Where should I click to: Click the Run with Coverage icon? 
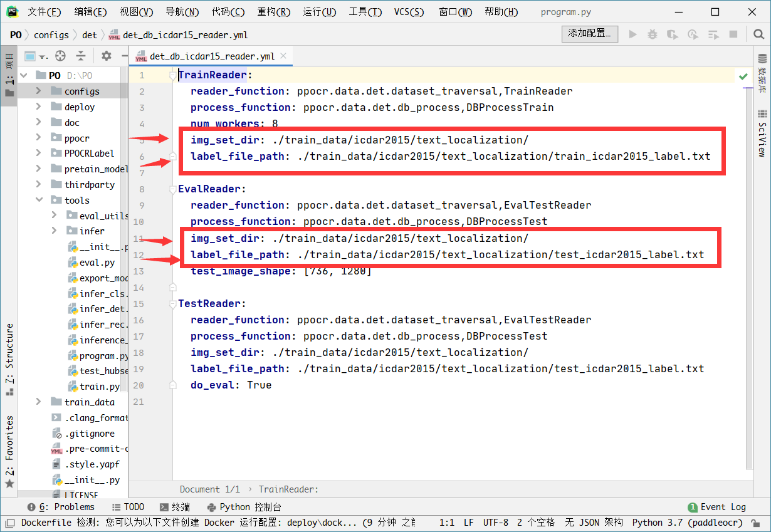point(673,34)
